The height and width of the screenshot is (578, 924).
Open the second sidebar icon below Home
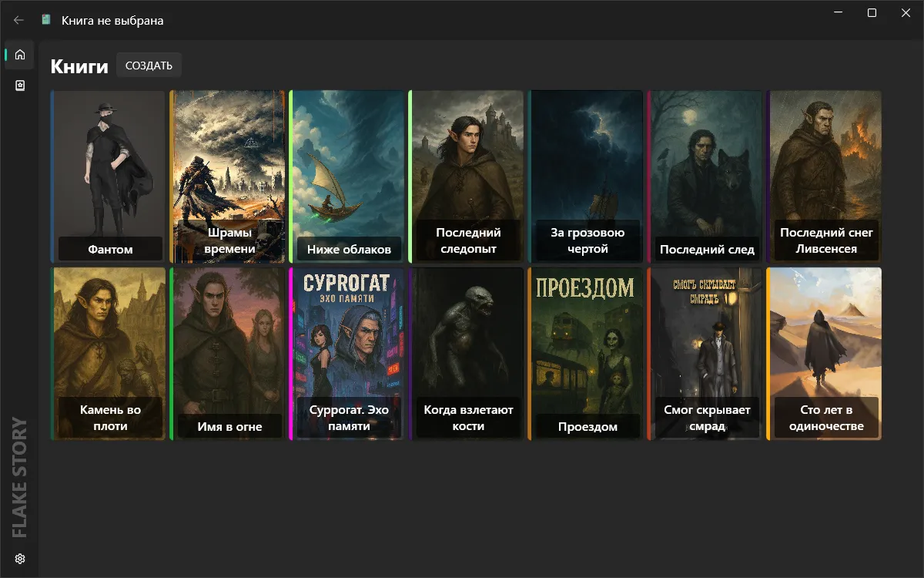(x=20, y=86)
